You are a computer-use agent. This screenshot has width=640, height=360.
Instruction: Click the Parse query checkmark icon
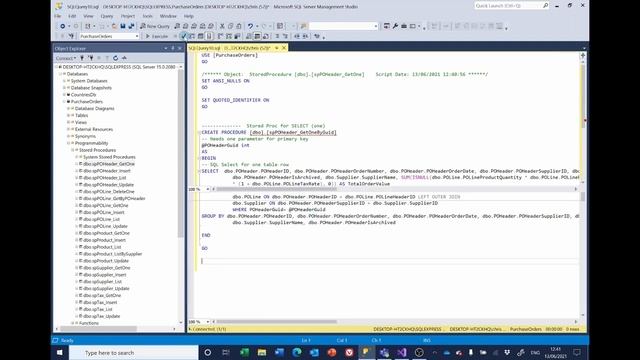click(x=184, y=36)
